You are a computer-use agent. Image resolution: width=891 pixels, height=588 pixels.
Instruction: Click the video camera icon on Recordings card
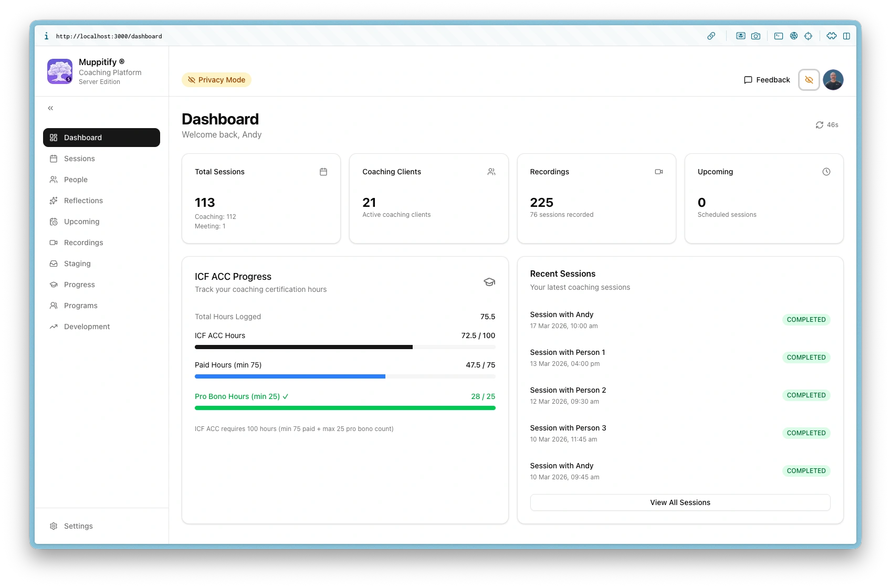(x=658, y=172)
